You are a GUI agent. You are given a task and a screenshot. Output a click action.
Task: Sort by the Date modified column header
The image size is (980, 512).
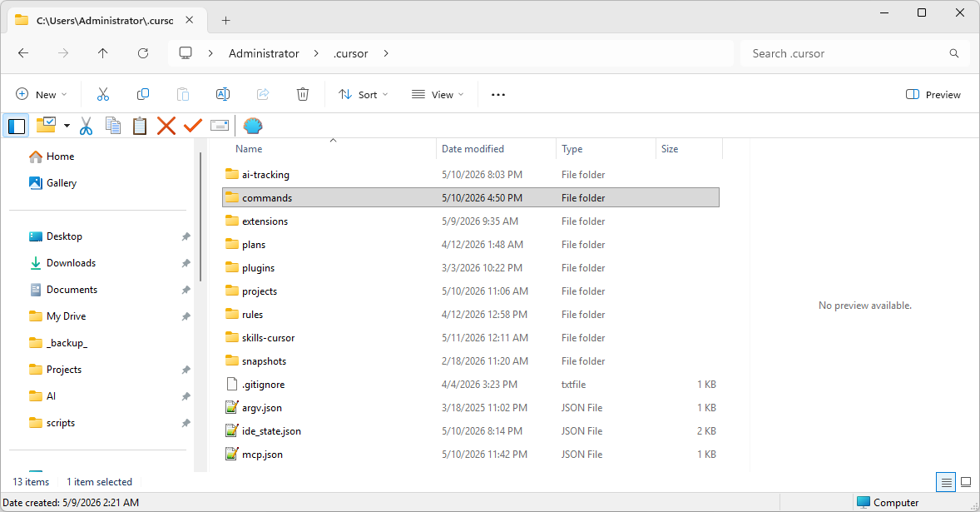pos(473,149)
